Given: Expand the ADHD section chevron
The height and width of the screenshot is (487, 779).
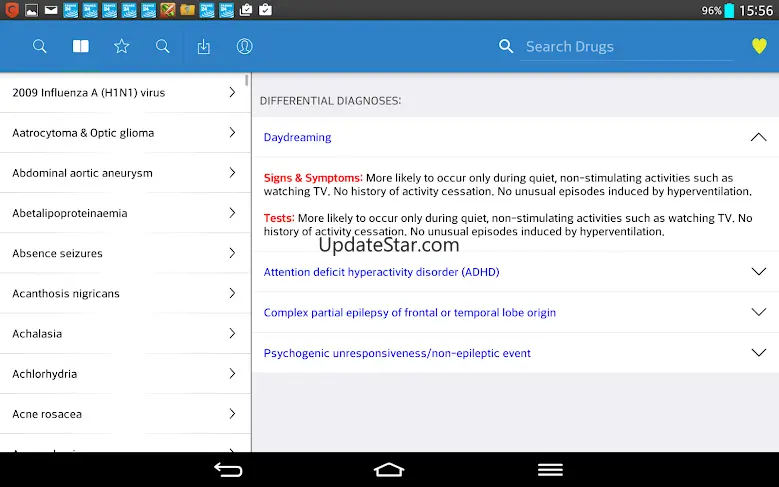Looking at the screenshot, I should click(759, 271).
